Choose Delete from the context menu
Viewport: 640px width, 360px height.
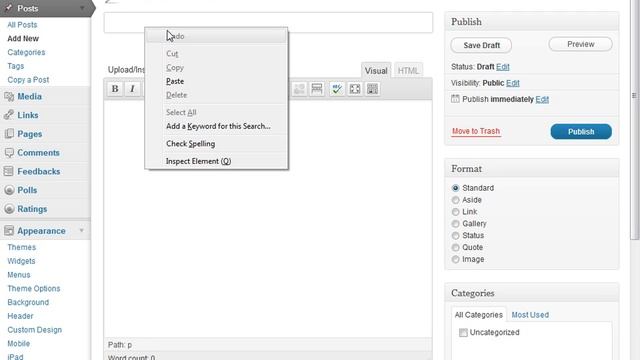click(x=216, y=95)
